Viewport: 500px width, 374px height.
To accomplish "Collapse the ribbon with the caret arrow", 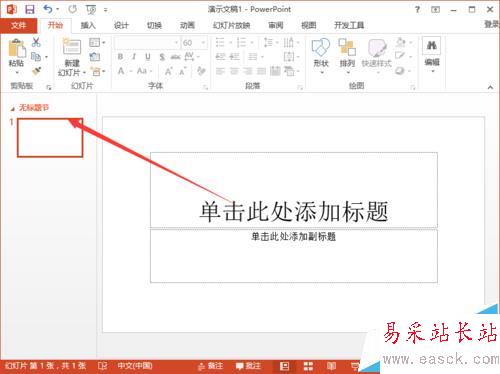I will coord(490,87).
